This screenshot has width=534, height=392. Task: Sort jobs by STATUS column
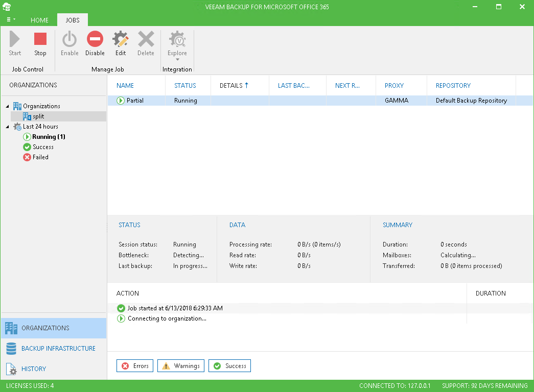point(185,85)
